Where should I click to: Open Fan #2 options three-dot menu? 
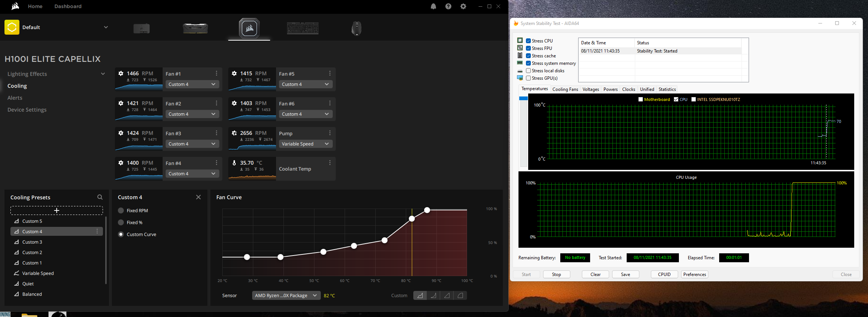pos(216,103)
